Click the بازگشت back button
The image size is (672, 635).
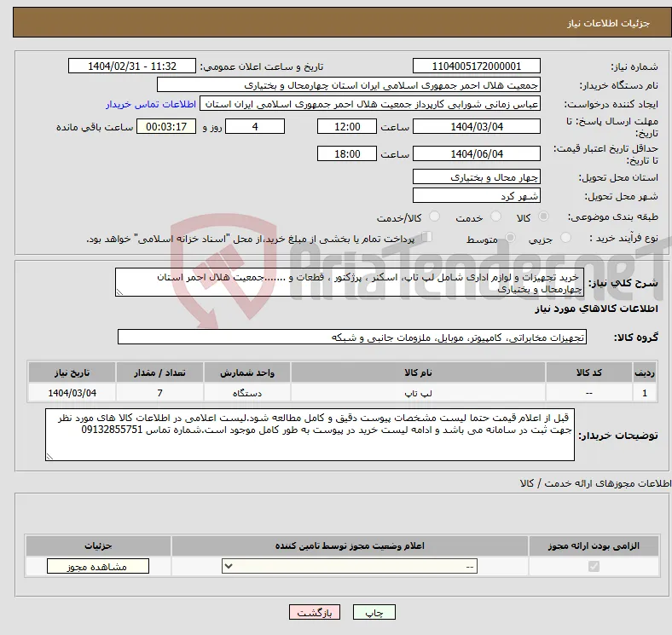(315, 613)
